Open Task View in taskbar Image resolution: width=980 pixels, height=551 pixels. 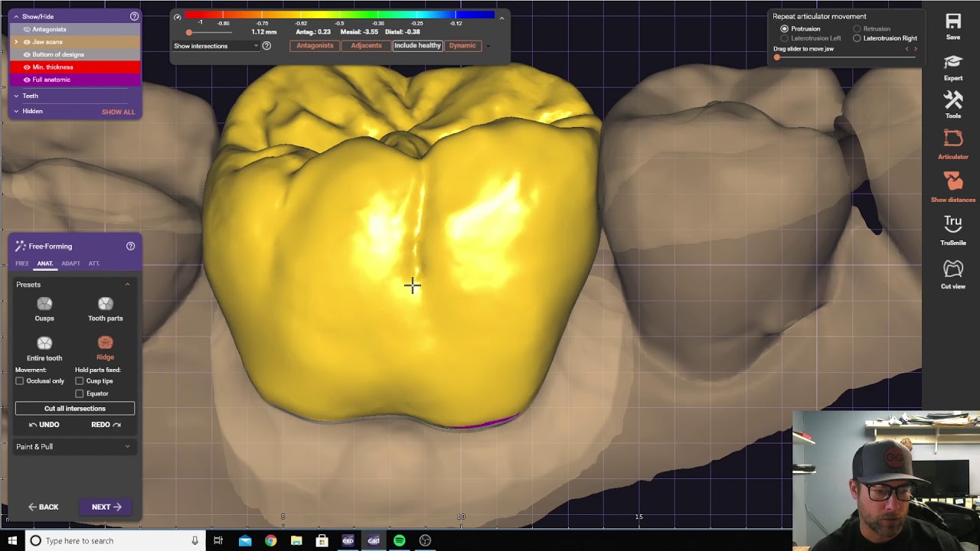point(218,540)
